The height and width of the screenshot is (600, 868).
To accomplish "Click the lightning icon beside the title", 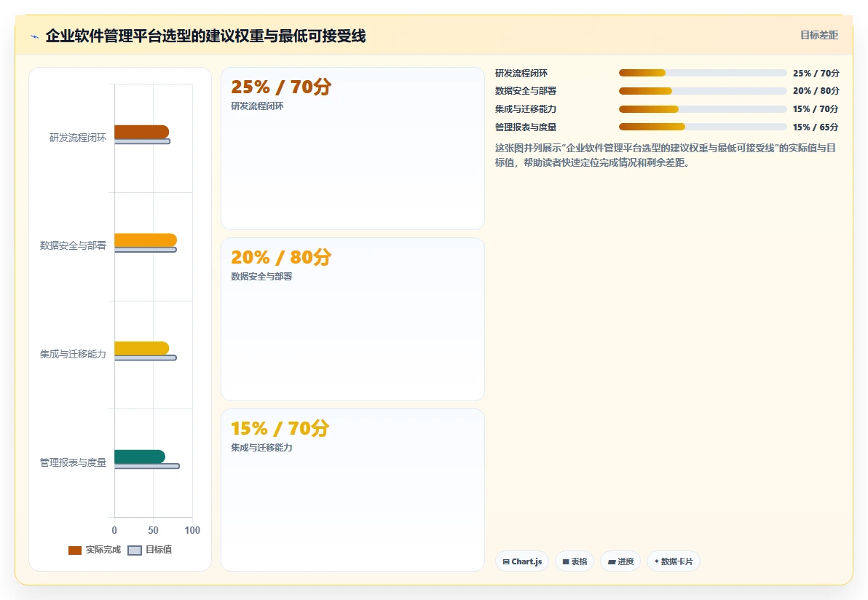I will click(35, 36).
